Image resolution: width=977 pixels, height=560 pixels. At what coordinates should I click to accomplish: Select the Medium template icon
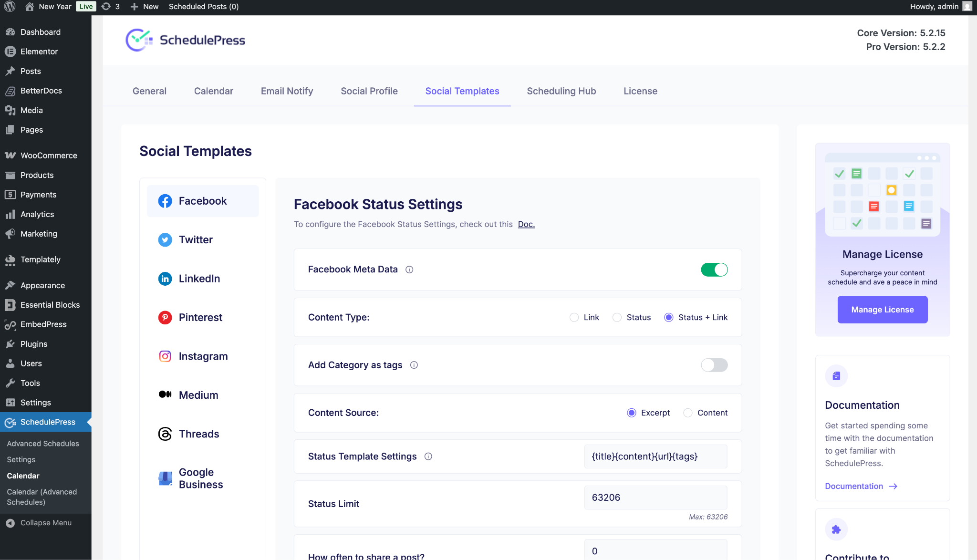tap(165, 394)
